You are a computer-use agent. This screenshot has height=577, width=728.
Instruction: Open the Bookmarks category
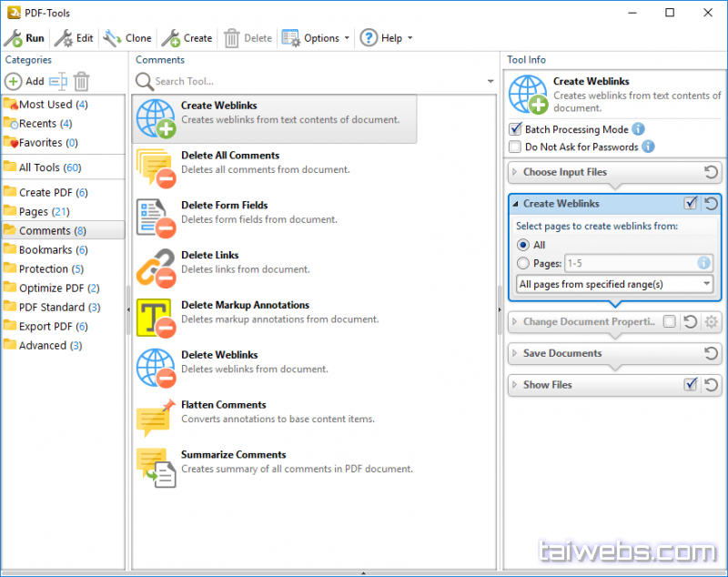45,249
